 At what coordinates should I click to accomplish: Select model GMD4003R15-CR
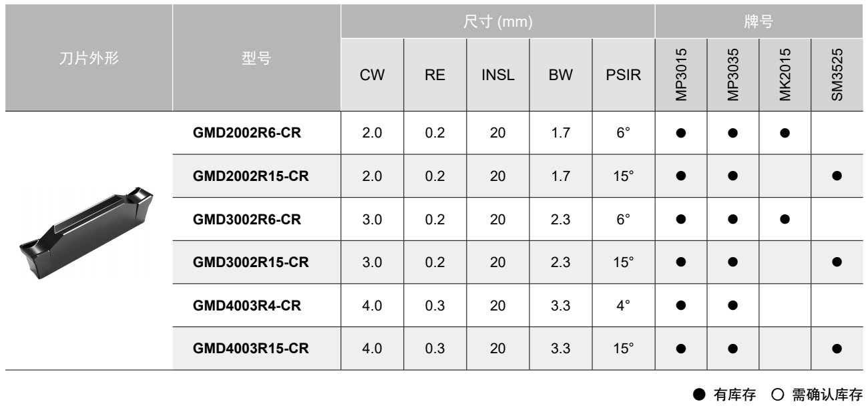pyautogui.click(x=250, y=348)
